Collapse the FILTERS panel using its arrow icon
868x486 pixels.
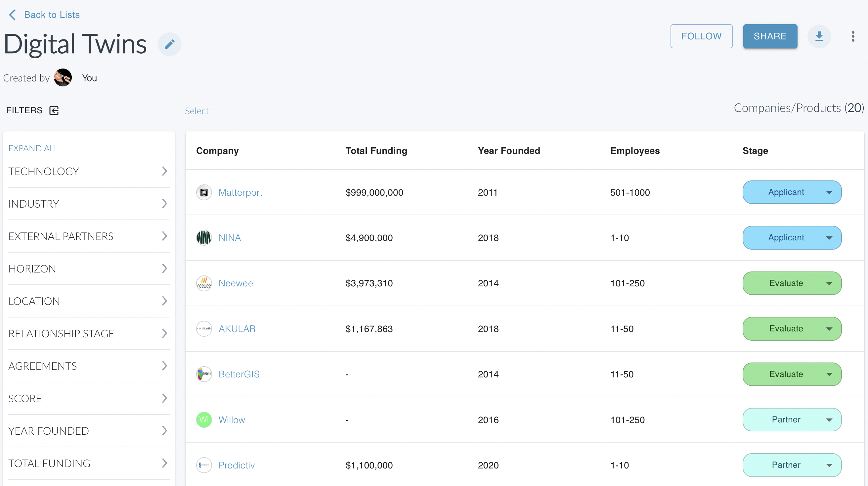point(54,110)
